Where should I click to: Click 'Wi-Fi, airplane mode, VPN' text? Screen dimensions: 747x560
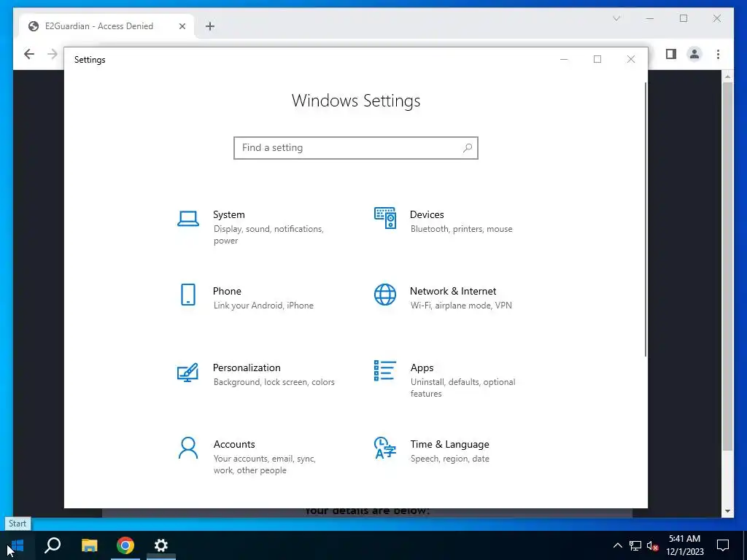461,306
